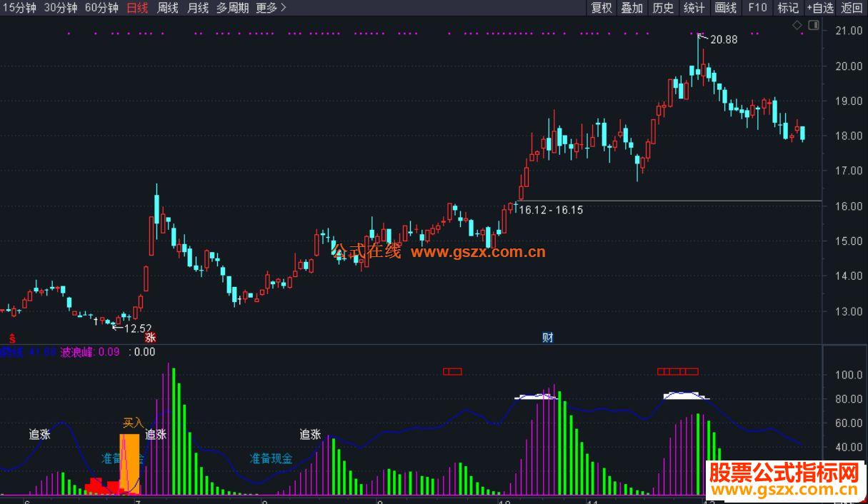Expand the 更多 periods dropdown
The height and width of the screenshot is (504, 868).
click(x=271, y=8)
